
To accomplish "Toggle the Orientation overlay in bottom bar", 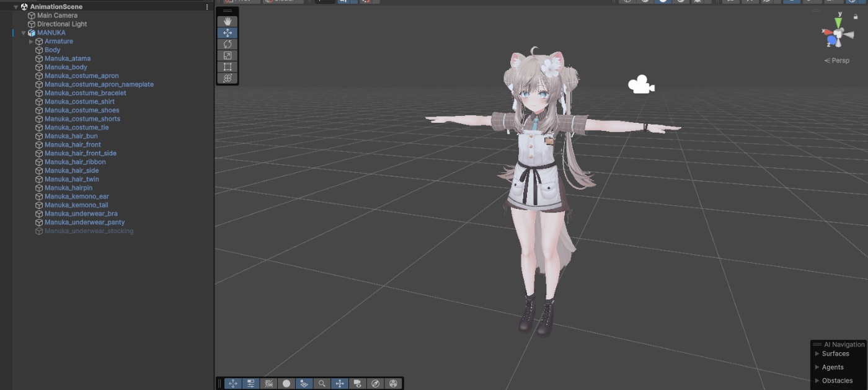I will [340, 384].
